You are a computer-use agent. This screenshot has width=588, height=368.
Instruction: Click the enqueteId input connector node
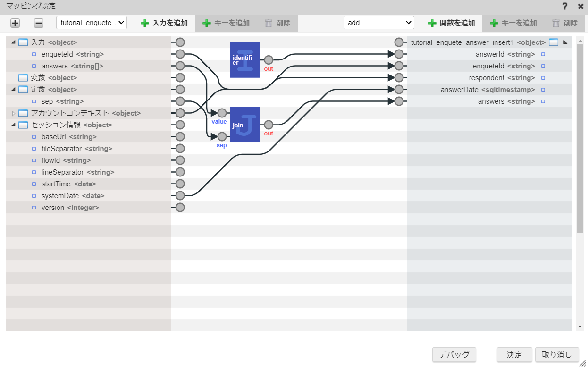coord(180,54)
